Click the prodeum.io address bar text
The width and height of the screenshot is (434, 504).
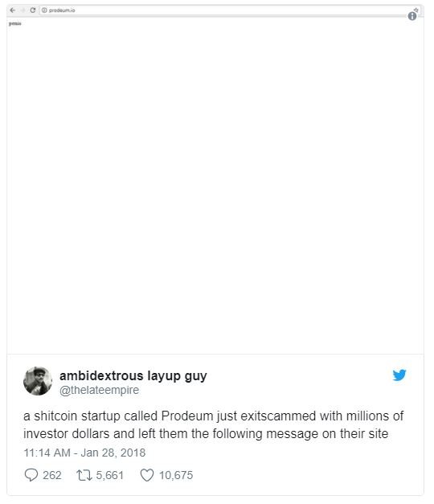[62, 10]
